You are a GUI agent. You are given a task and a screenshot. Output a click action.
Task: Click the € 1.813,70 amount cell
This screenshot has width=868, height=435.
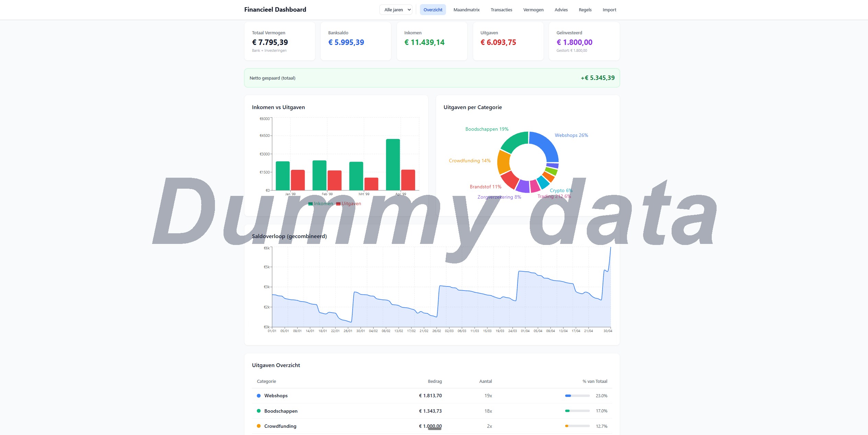[x=430, y=396]
